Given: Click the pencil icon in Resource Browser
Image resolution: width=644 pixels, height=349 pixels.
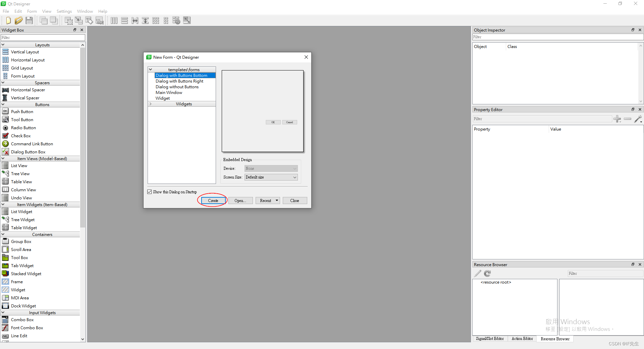Looking at the screenshot, I should (478, 273).
